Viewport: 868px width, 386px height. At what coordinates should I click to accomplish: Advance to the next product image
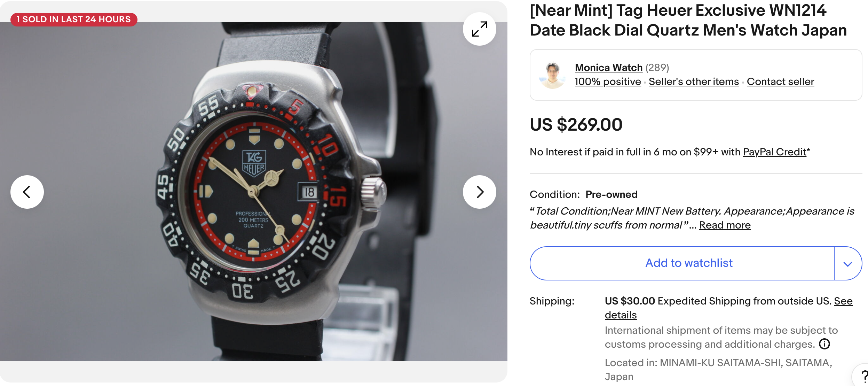(479, 192)
